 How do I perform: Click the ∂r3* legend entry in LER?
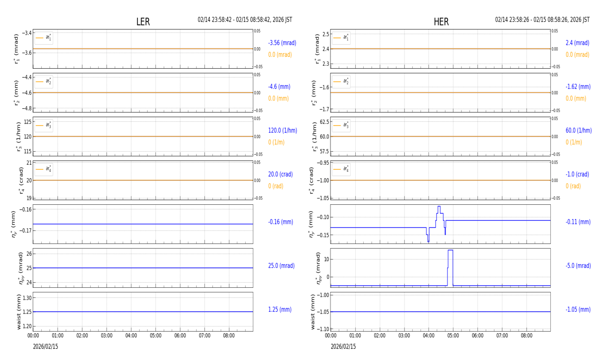coord(44,126)
